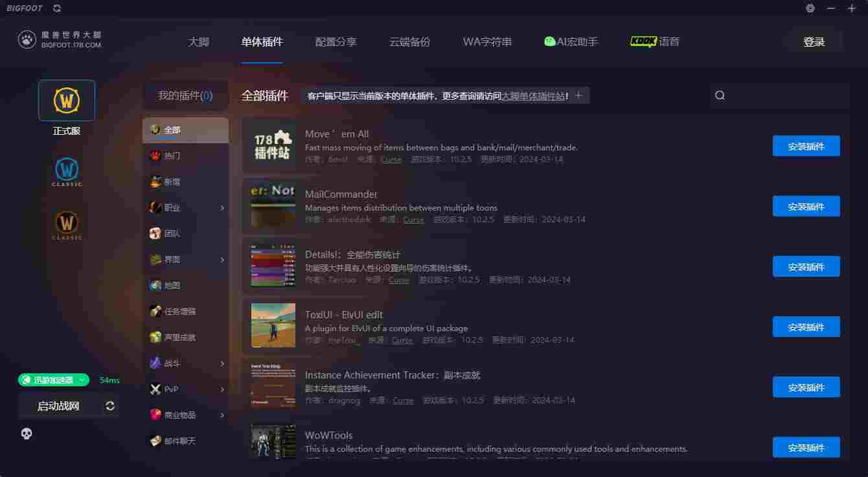The height and width of the screenshot is (477, 868).
Task: Click the 登录 button
Action: pyautogui.click(x=814, y=41)
